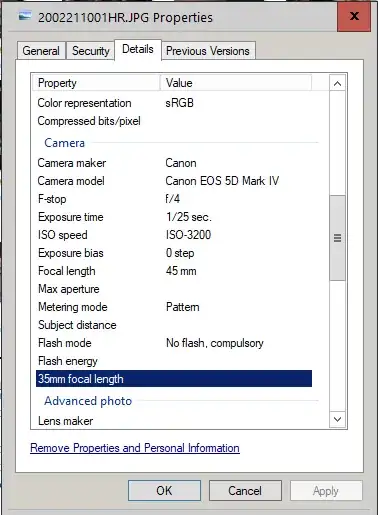Switch to the General tab
Viewport: 378px width, 515px height.
(41, 51)
